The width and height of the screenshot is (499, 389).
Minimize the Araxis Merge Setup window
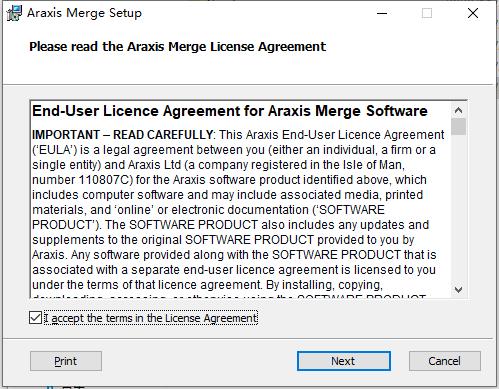(382, 13)
